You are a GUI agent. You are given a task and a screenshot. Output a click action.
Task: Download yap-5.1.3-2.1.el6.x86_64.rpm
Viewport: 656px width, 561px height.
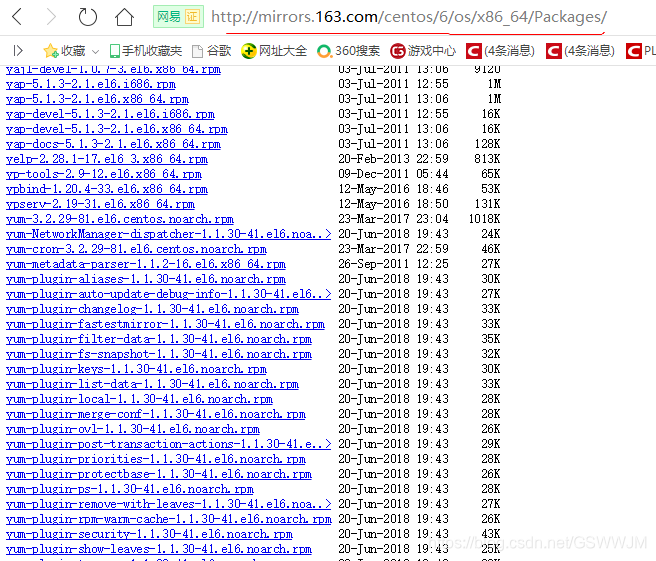pyautogui.click(x=97, y=99)
